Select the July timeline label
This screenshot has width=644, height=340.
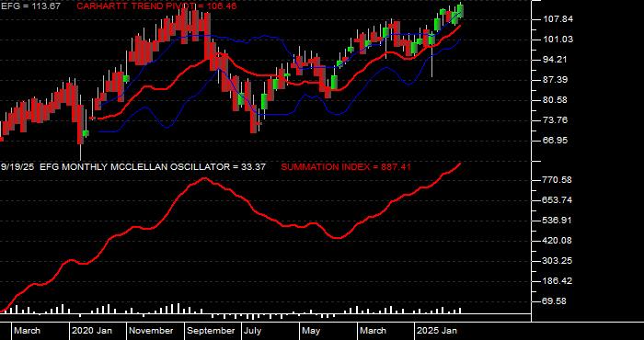[x=252, y=331]
